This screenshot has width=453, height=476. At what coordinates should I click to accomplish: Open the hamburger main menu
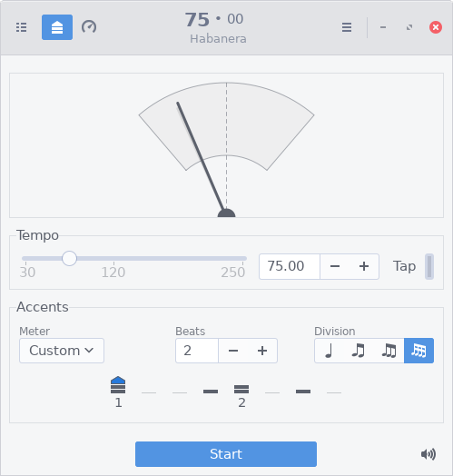347,27
